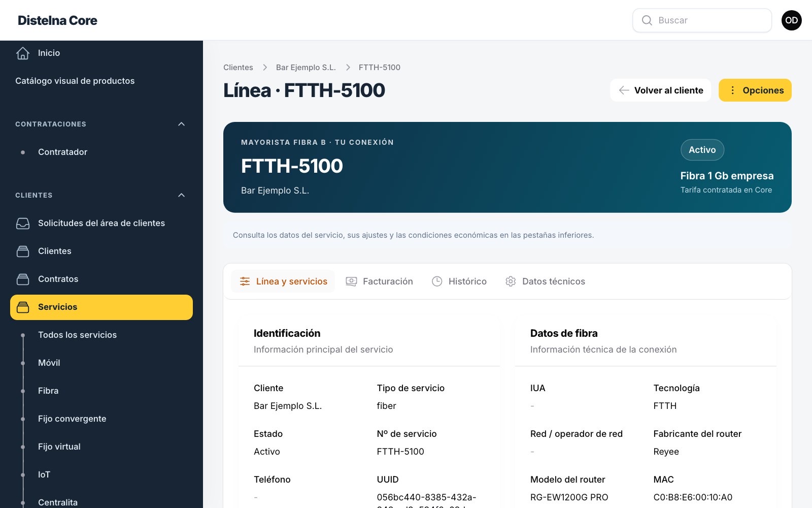Click the MAC value C0:B8:E6:00:10:A0
Screen dimensions: 812x508
point(693,497)
